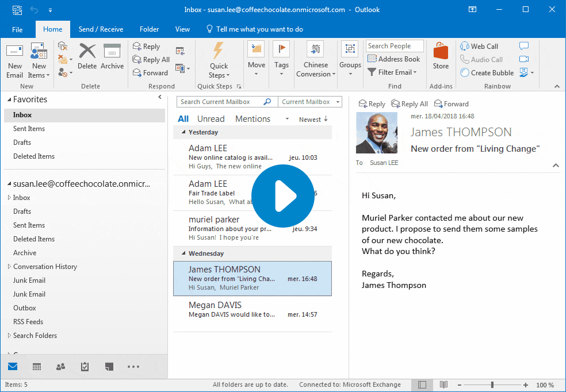The width and height of the screenshot is (566, 392).
Task: Open the Store add-ins icon
Action: 441,56
